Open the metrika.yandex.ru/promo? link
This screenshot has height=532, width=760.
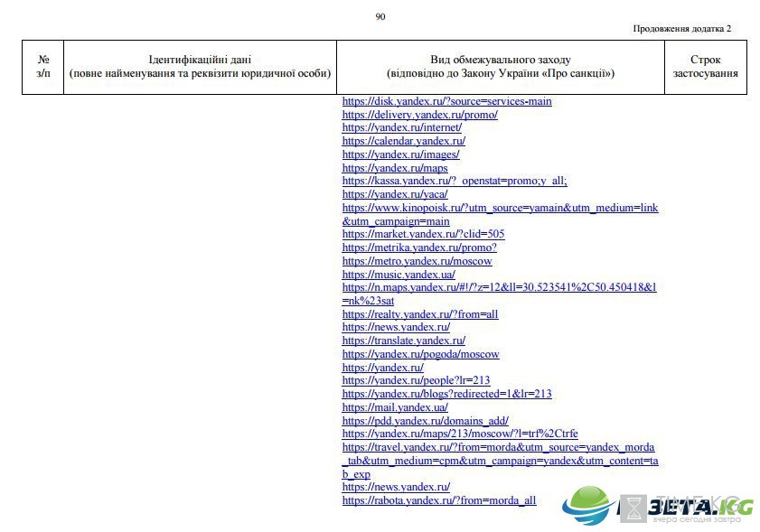[x=419, y=247]
